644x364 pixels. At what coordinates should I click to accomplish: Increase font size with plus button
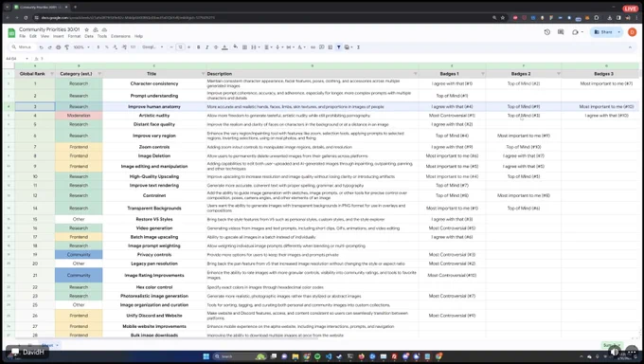click(x=188, y=47)
